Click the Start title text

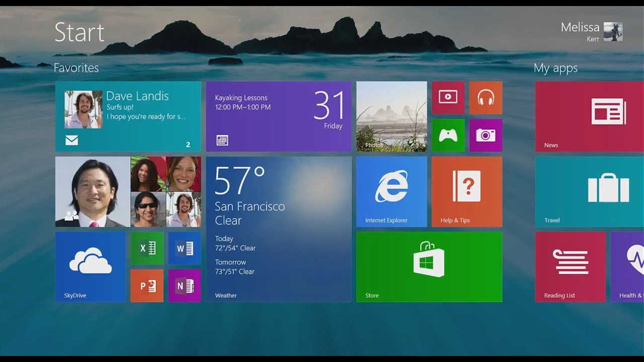(79, 32)
